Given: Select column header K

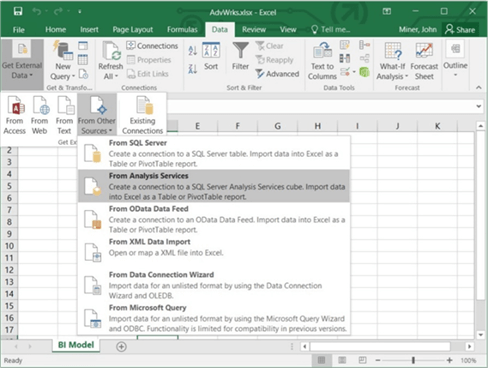Looking at the screenshot, I should tap(437, 126).
